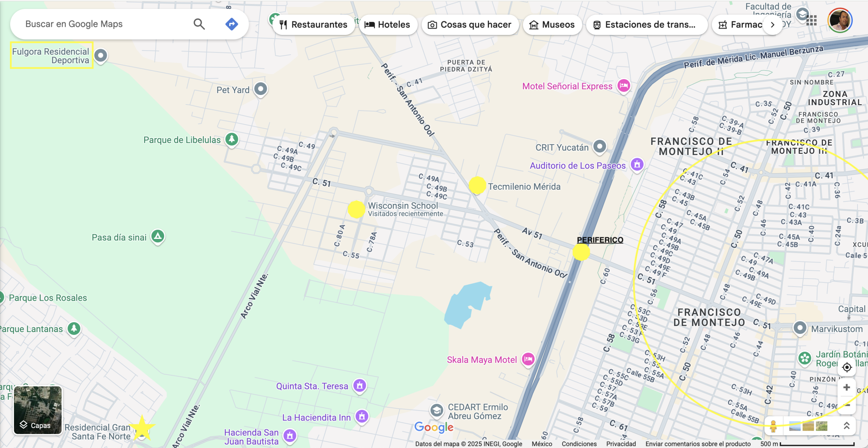Click the Perif. de Mérida Lic. Manuel Berzunza label
Image resolution: width=868 pixels, height=448 pixels.
click(x=753, y=57)
